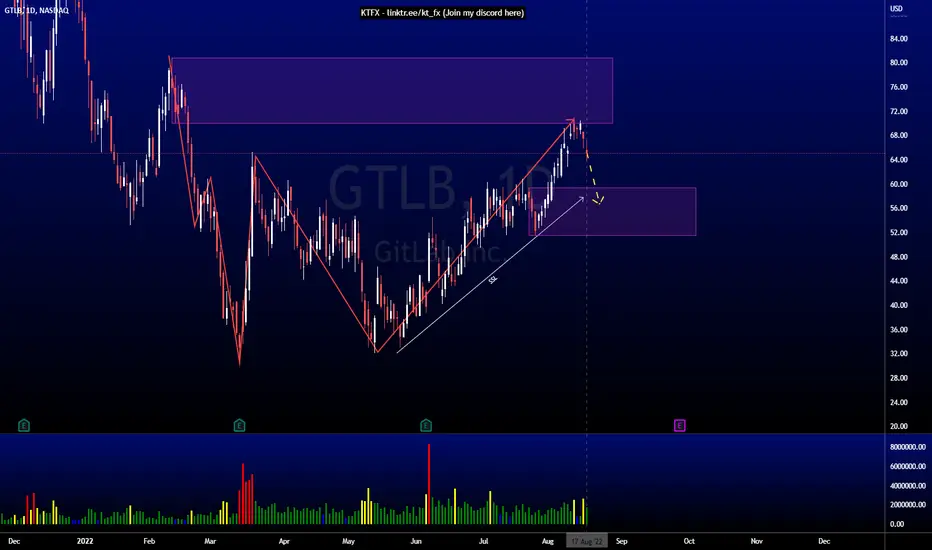Click the Oct label on time axis

[x=689, y=541]
